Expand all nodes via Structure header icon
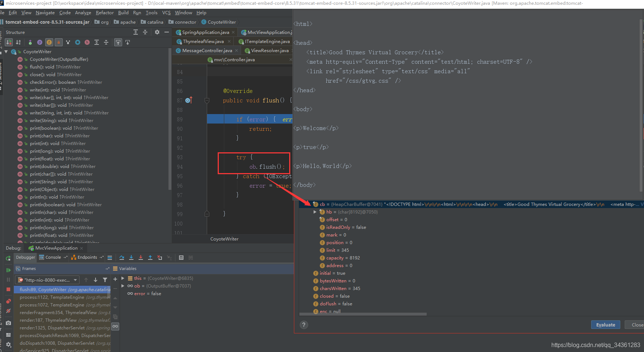Screen dimensions: 644x352 tap(136, 32)
